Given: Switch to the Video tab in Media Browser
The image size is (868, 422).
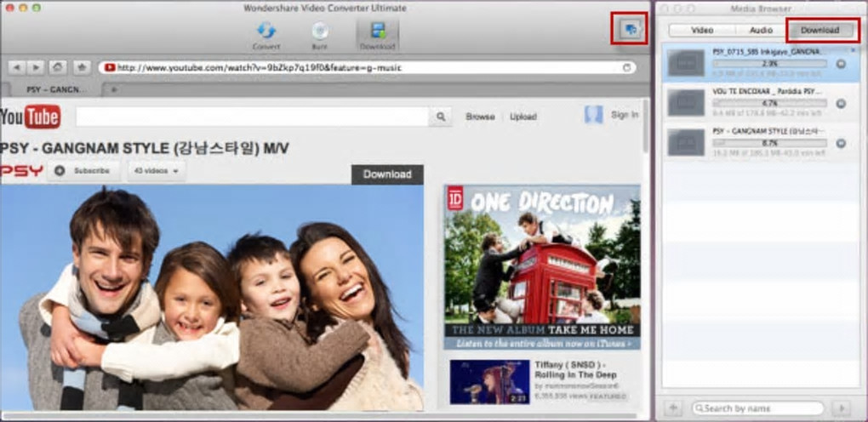Looking at the screenshot, I should 702,30.
